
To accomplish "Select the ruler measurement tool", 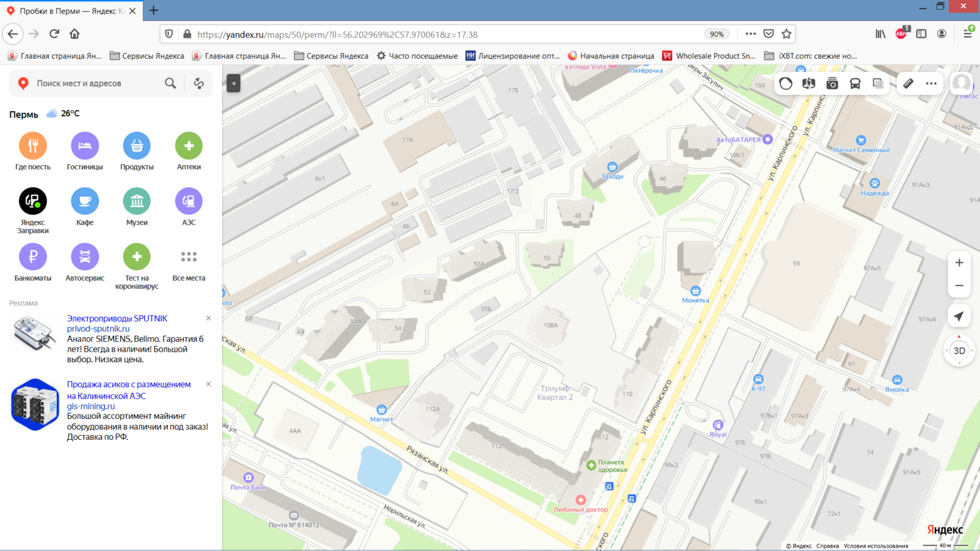I will [x=908, y=84].
